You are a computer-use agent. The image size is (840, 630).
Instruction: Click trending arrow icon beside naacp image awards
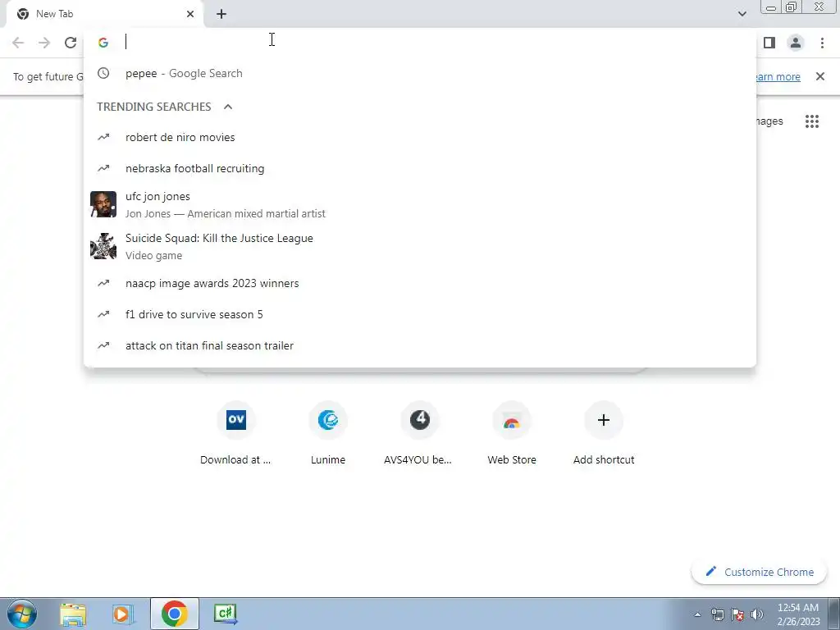coord(103,283)
